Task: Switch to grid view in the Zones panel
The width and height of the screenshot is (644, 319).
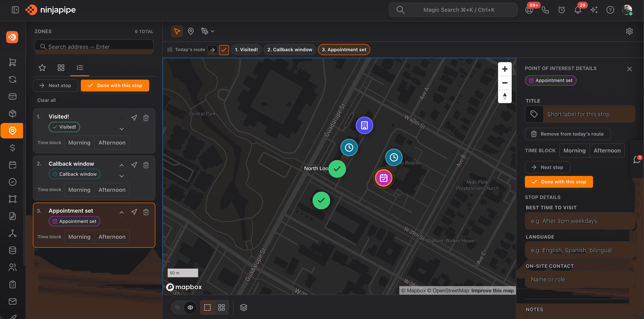Action: tap(61, 67)
